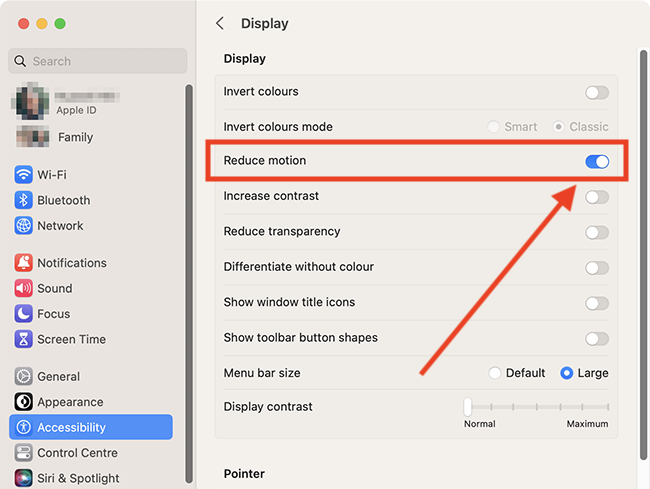Go back using the chevron button
The image size is (650, 489).
[x=220, y=23]
